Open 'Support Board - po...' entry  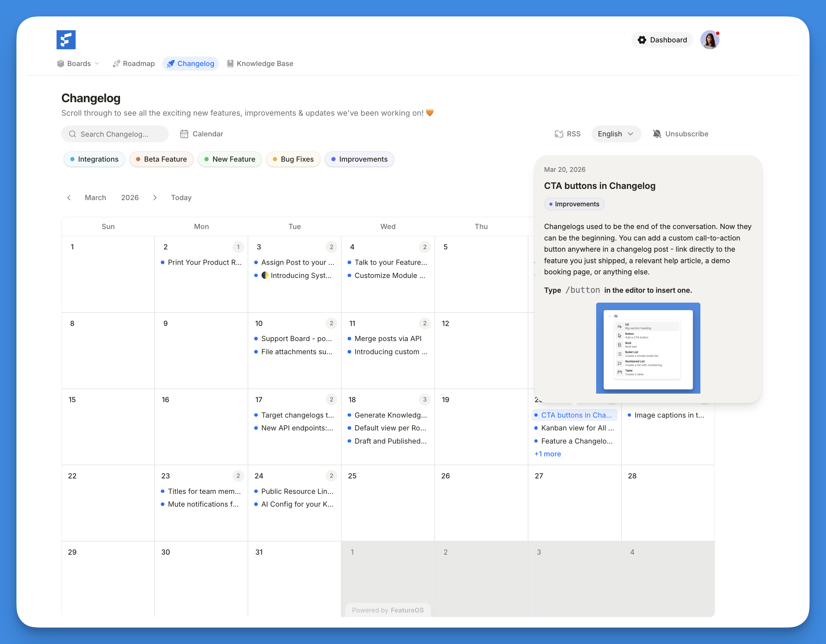pyautogui.click(x=295, y=339)
